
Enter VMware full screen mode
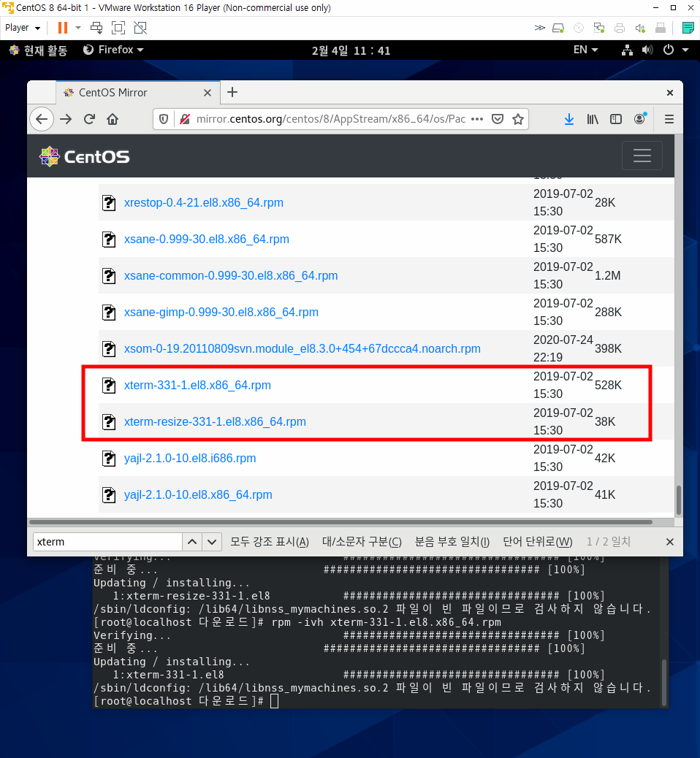point(118,28)
